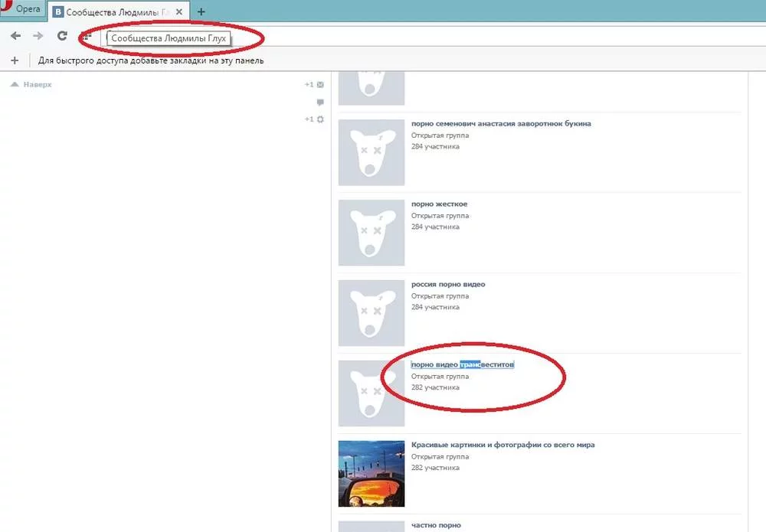
Task: Open the group title with highlighted selected text
Action: click(x=462, y=364)
